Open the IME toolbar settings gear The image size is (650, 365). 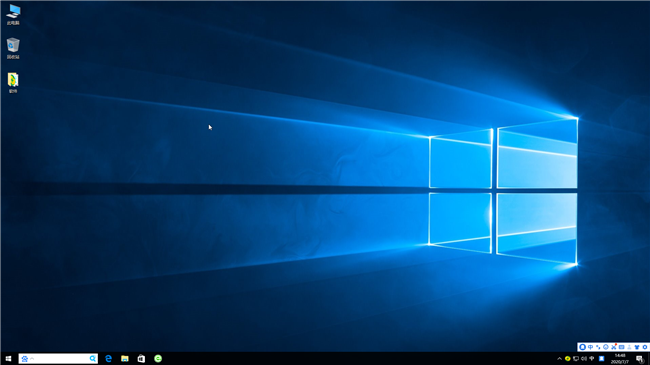point(645,347)
